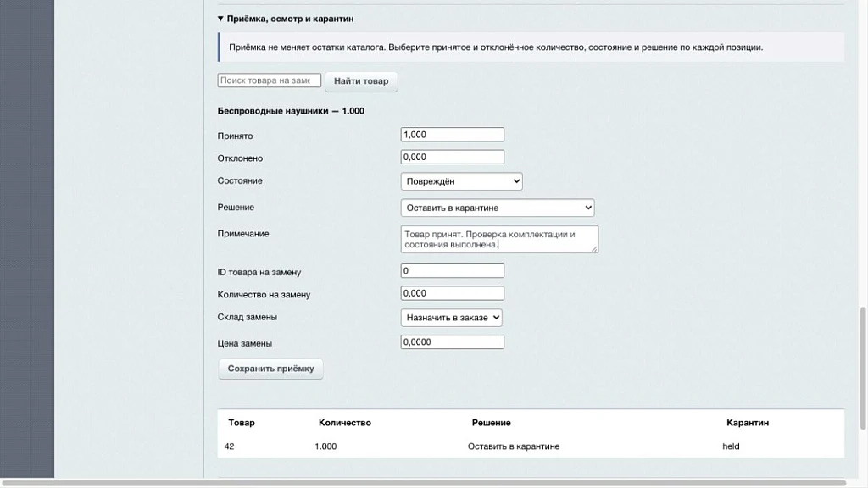Viewport: 868px width, 488px height.
Task: Click the Решение column header in table
Action: coord(491,423)
